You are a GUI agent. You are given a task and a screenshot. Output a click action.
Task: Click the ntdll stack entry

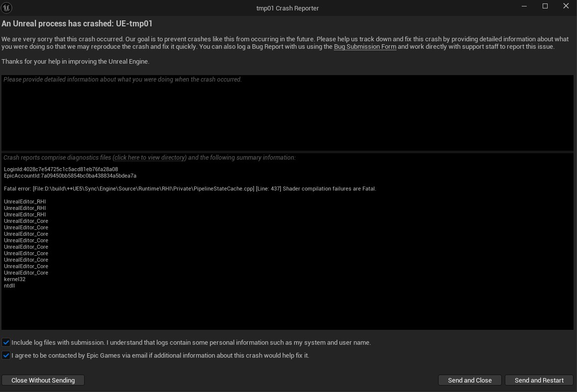pos(9,286)
